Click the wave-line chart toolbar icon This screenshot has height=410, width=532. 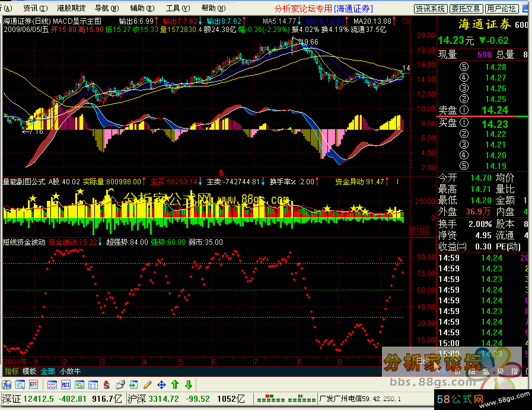coord(52,385)
